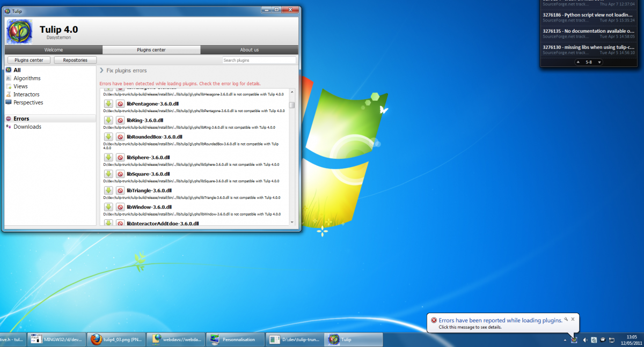This screenshot has width=644, height=347.
Task: Click libInteractorAddEdge-3.6.0.dll name text
Action: (x=163, y=223)
